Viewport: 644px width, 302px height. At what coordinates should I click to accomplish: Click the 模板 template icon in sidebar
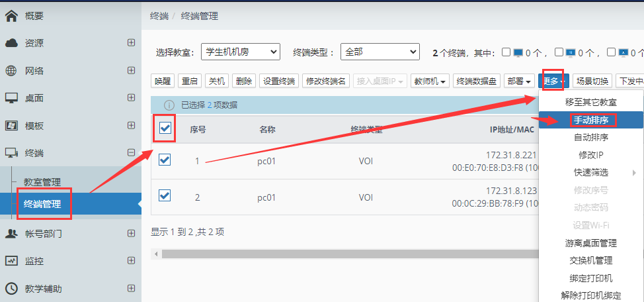(11, 126)
